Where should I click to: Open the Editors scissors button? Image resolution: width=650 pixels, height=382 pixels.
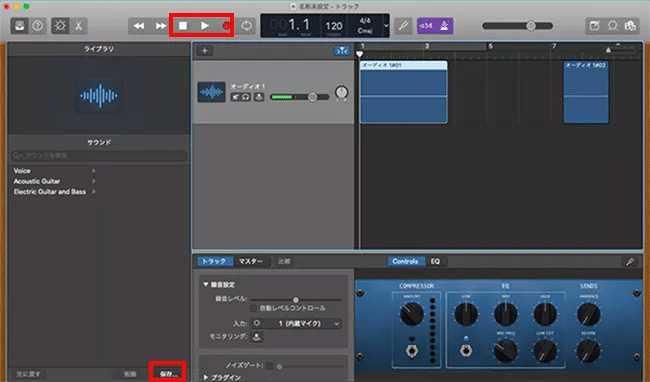78,26
